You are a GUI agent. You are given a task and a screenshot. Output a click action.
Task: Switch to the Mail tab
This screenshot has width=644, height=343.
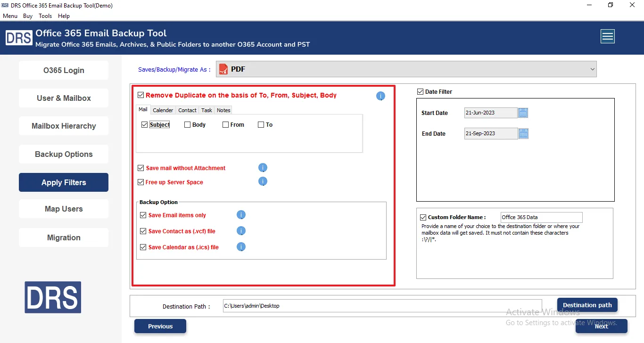143,109
